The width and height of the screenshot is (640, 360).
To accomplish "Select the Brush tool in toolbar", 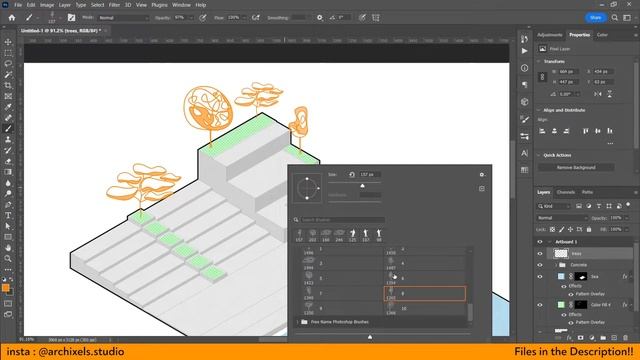I will (x=8, y=129).
